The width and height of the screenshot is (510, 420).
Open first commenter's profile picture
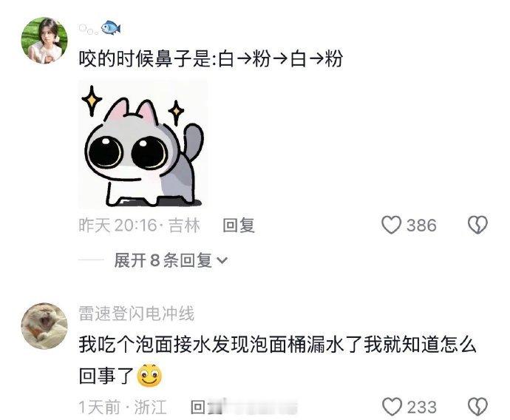(x=44, y=41)
